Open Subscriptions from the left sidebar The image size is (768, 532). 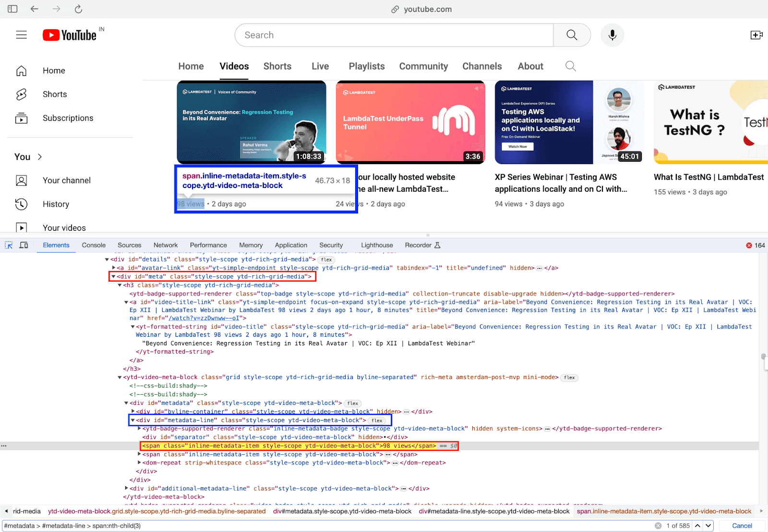(68, 118)
